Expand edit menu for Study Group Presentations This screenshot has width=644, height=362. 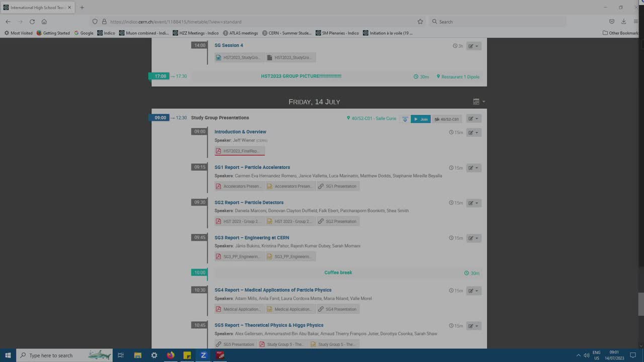(473, 119)
